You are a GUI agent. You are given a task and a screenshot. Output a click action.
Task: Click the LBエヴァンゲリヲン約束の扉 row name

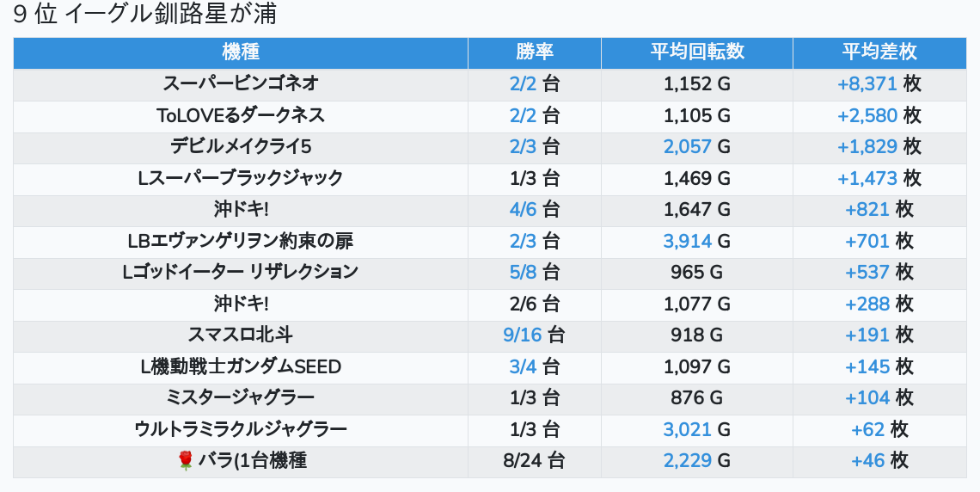pos(241,241)
